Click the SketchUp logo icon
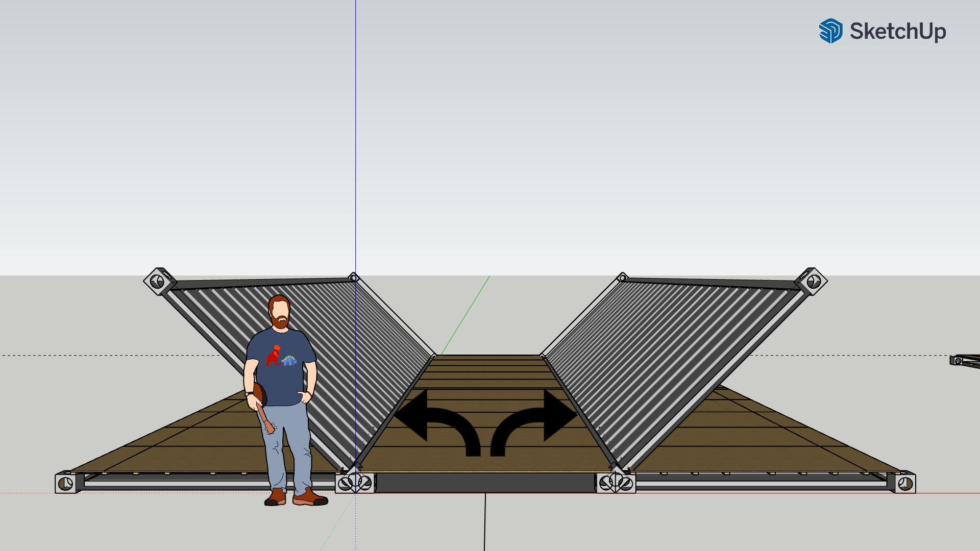The image size is (980, 551). point(830,31)
